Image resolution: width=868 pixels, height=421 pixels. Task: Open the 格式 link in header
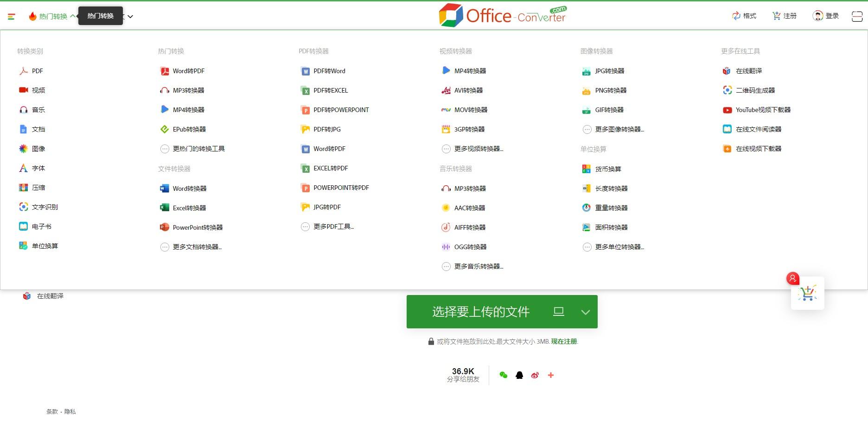(x=744, y=16)
